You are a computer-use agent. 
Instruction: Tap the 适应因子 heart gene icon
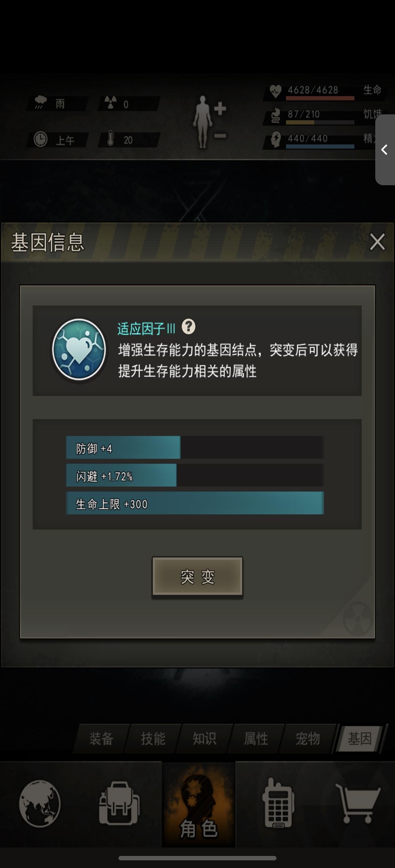tap(79, 350)
